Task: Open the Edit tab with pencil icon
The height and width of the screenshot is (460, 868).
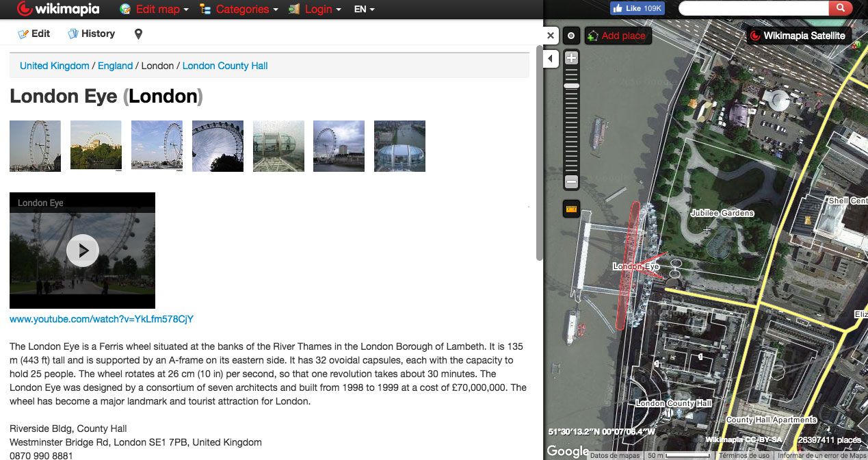Action: tap(34, 34)
